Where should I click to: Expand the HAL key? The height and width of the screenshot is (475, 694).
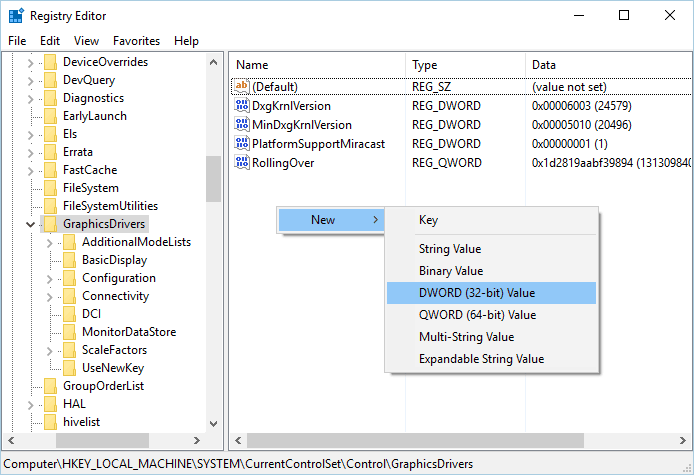[x=30, y=405]
